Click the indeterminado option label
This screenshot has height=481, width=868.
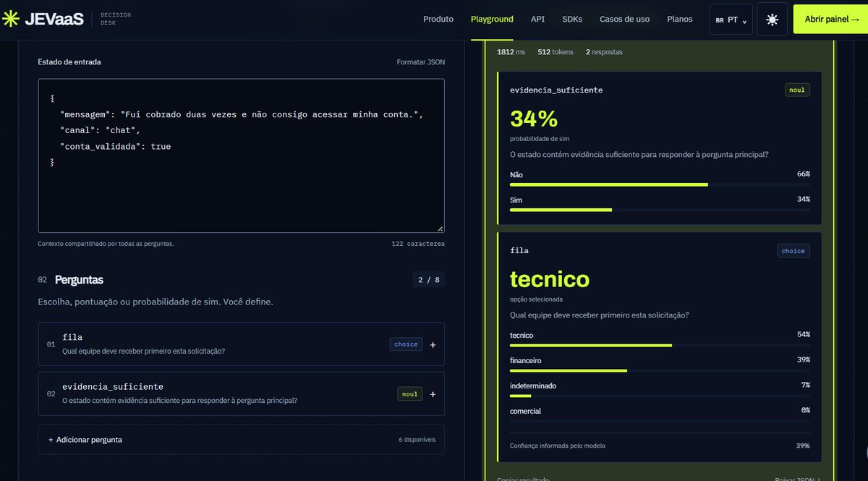[x=533, y=386]
